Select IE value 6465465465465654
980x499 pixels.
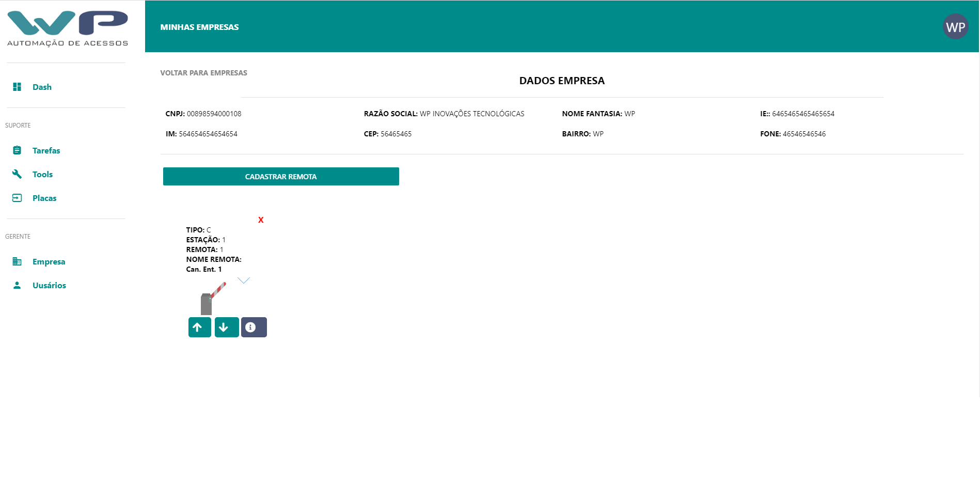pos(803,114)
